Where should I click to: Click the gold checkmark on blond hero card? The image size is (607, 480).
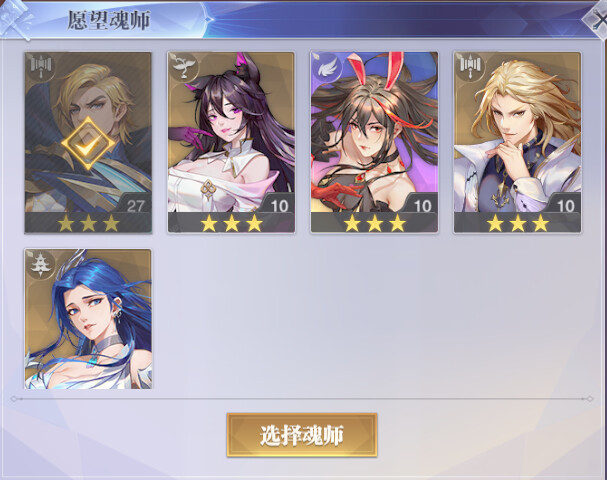tap(88, 143)
